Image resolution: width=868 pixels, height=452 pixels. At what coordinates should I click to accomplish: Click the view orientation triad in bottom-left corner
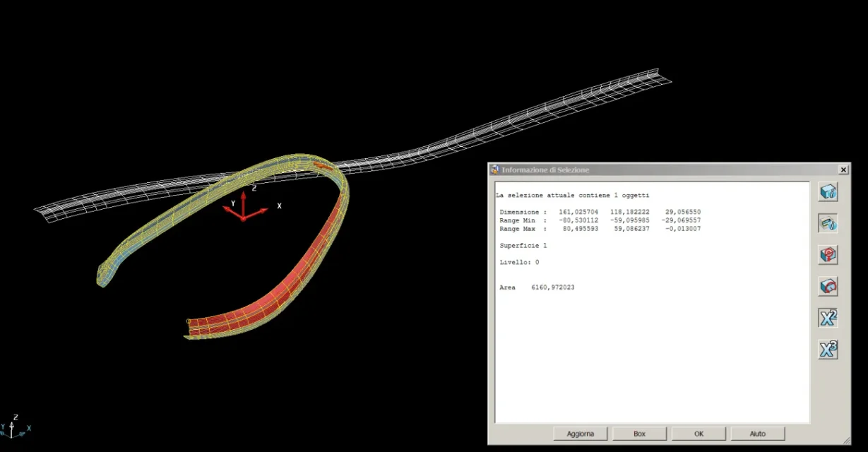pos(13,426)
